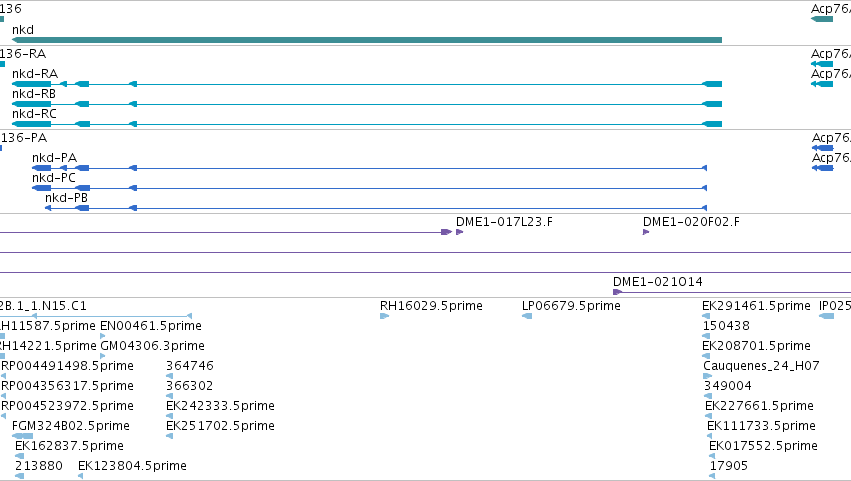This screenshot has width=851, height=481.
Task: Select the nkd-RB transcript label
Action: pos(34,94)
